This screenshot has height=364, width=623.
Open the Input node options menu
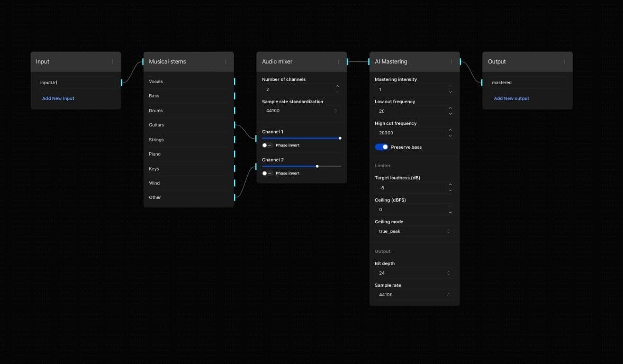112,62
